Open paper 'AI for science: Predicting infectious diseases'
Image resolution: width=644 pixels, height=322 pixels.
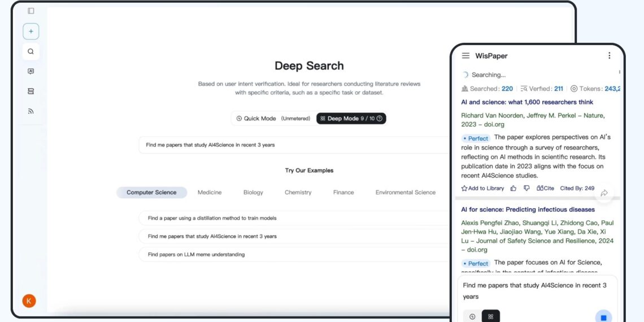[x=528, y=210]
